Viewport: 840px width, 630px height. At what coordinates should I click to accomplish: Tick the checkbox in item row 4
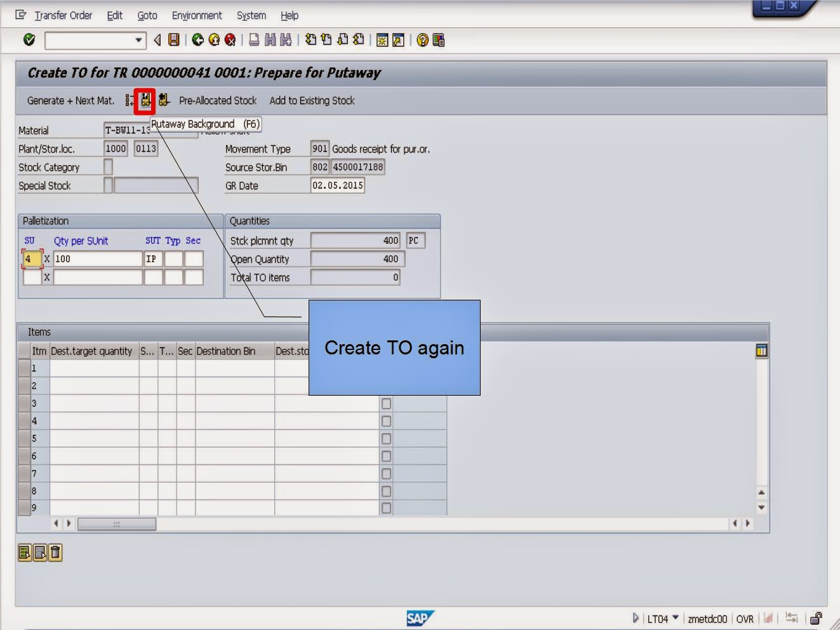tap(386, 421)
